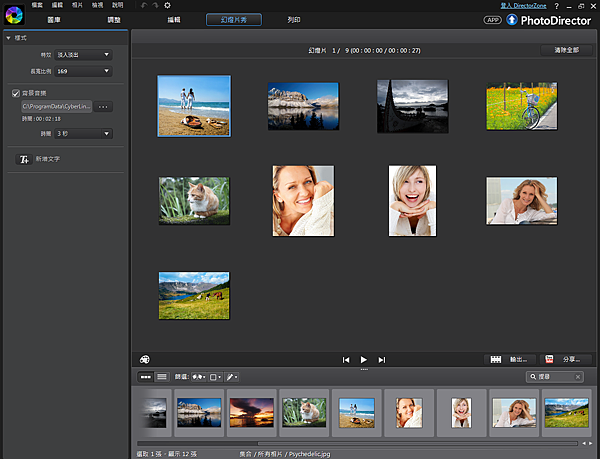This screenshot has height=459, width=600.
Task: Switch filmstrip to list view icon
Action: tap(161, 377)
